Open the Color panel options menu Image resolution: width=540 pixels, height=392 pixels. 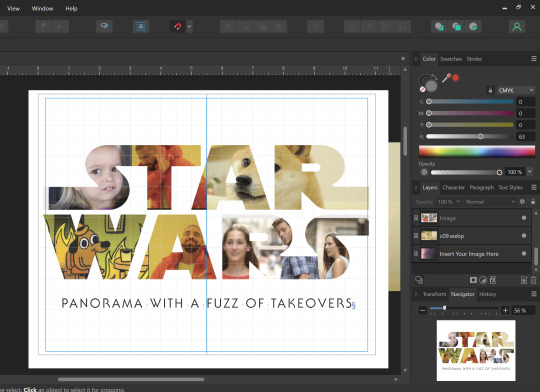pos(533,59)
